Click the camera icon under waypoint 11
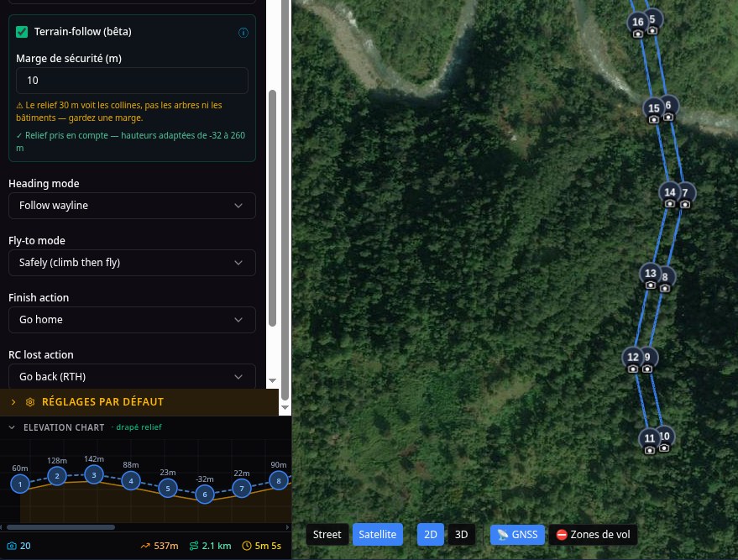Screen dimensions: 738x560 coord(650,450)
